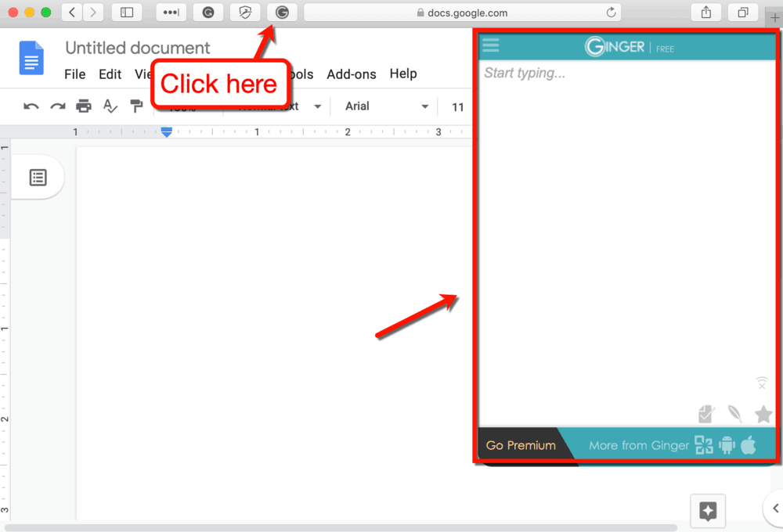Show the document outline icon
The height and width of the screenshot is (532, 783).
[x=38, y=177]
